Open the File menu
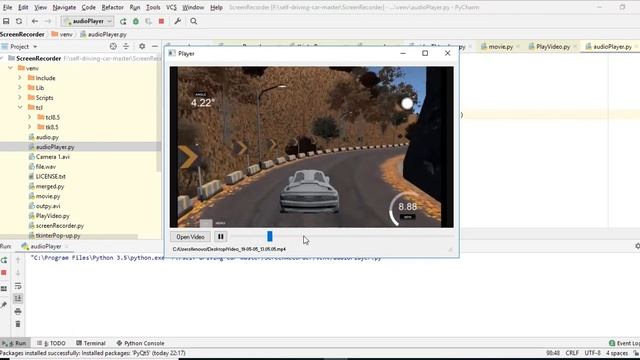Viewport: 640px width, 360px height. (7, 7)
